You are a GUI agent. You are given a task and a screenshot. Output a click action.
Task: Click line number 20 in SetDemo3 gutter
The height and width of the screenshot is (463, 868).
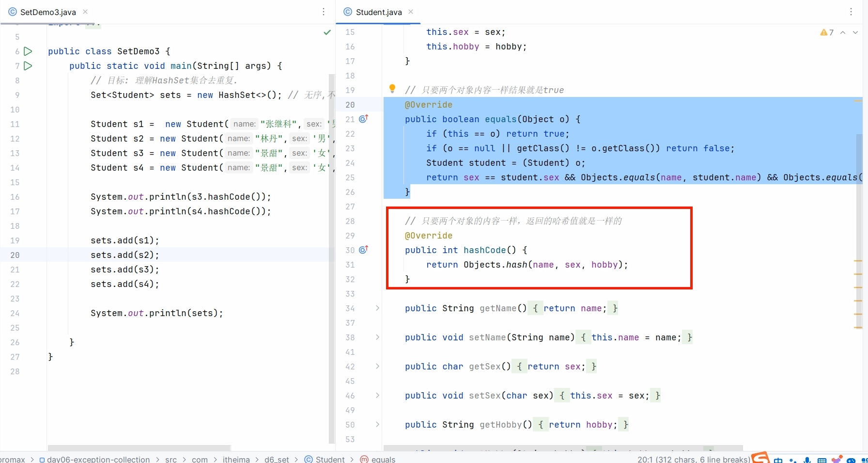15,255
